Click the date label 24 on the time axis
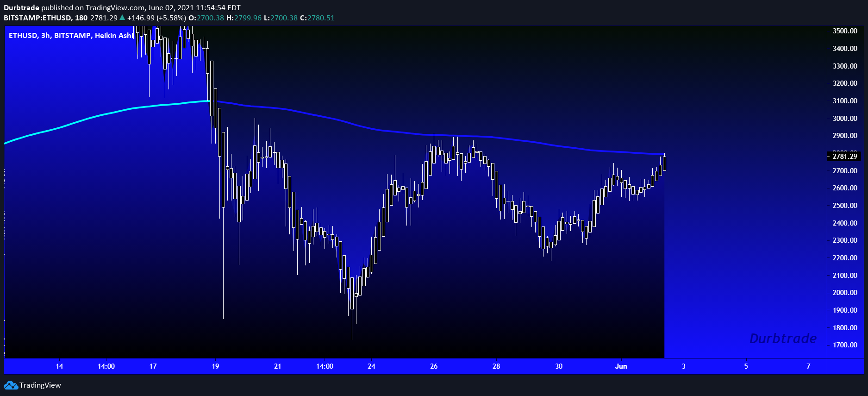Viewport: 868px width, 396px height. click(371, 366)
